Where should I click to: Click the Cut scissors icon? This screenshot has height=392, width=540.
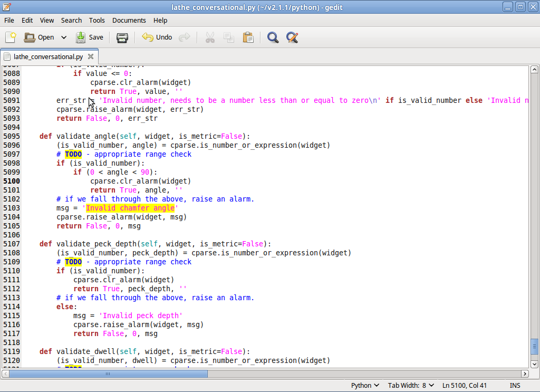[210, 37]
